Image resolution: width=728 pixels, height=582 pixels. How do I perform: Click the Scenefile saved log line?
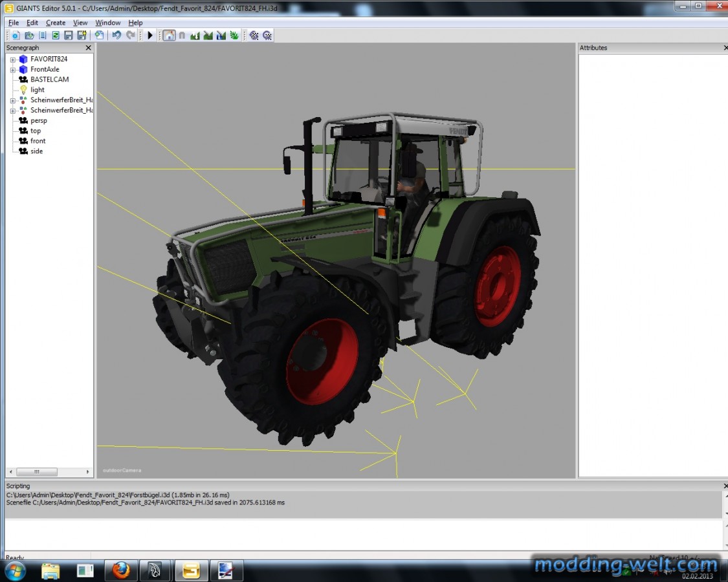coord(146,502)
